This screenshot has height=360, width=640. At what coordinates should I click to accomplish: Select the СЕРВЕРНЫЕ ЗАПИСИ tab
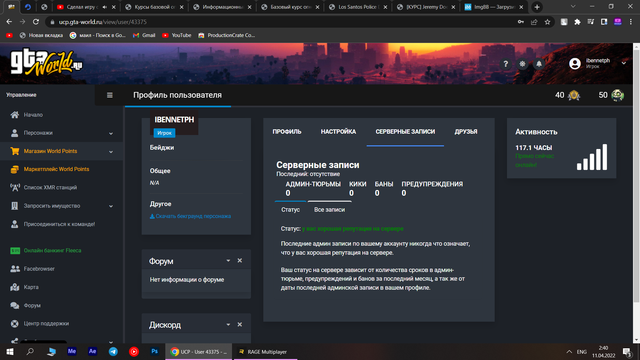click(405, 131)
